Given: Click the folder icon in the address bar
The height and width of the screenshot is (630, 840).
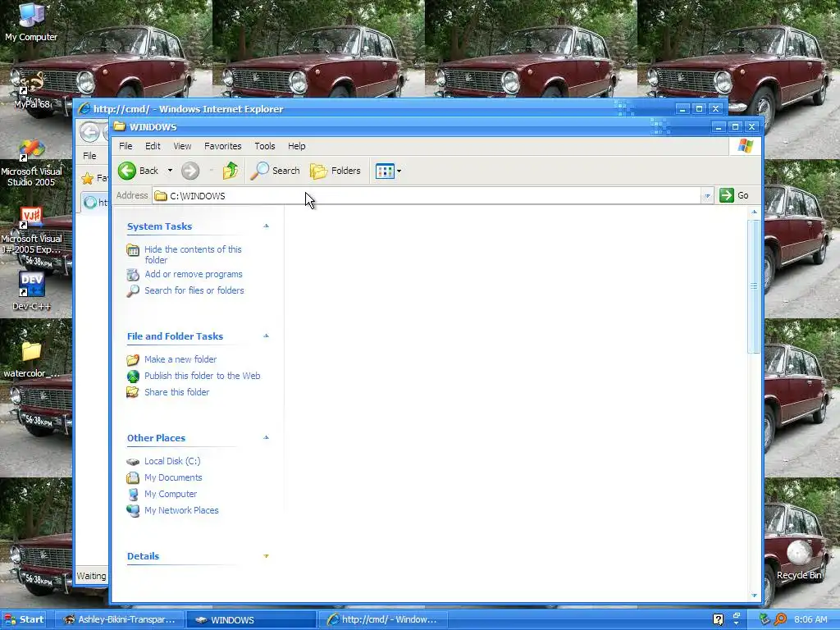Looking at the screenshot, I should (x=160, y=196).
